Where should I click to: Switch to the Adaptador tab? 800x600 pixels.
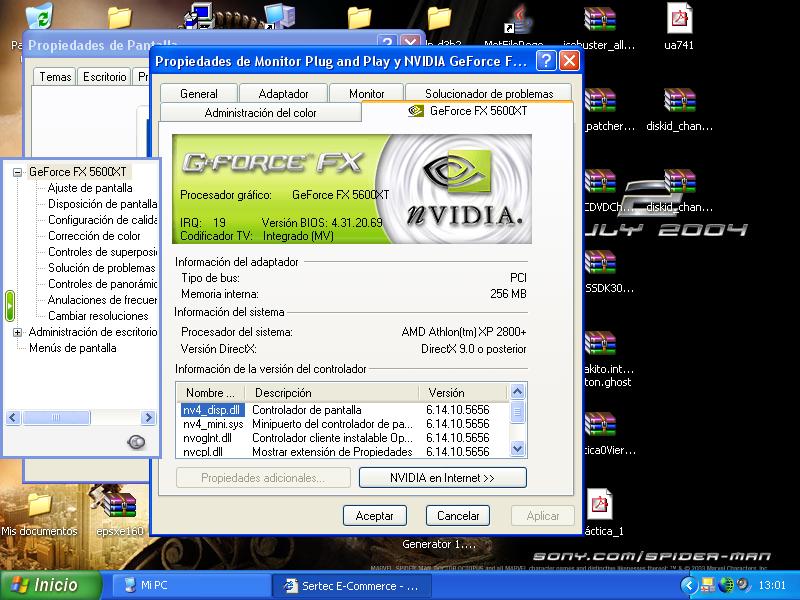pos(283,93)
